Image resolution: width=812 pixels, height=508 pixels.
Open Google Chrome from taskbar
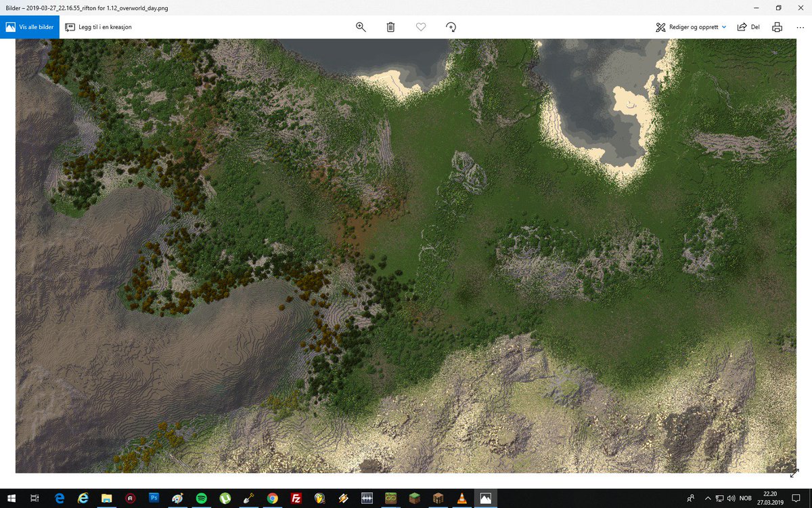(x=272, y=498)
